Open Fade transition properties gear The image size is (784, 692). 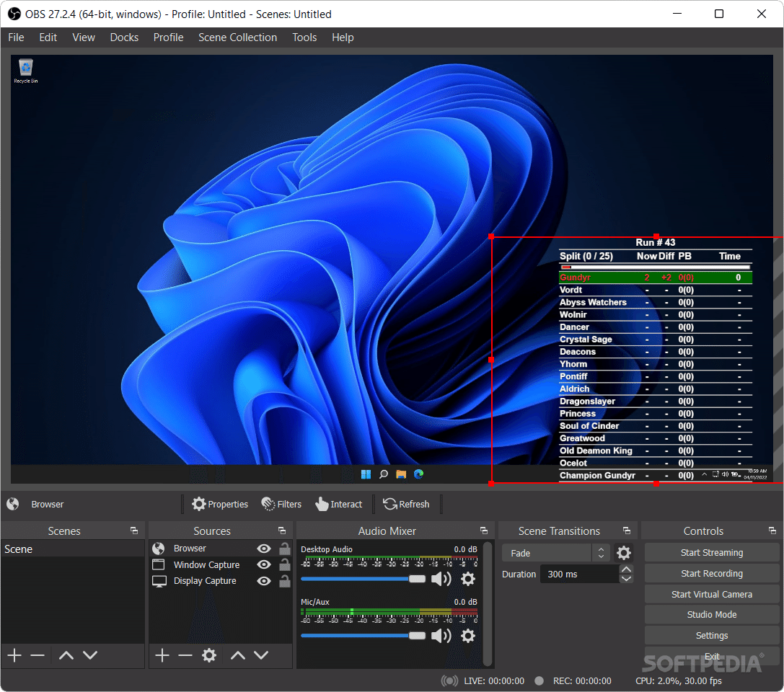coord(623,553)
